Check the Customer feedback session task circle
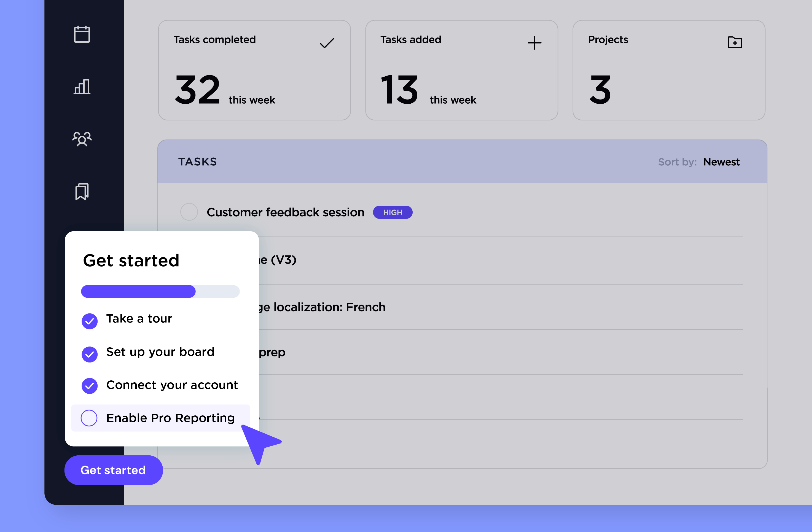 pyautogui.click(x=189, y=212)
